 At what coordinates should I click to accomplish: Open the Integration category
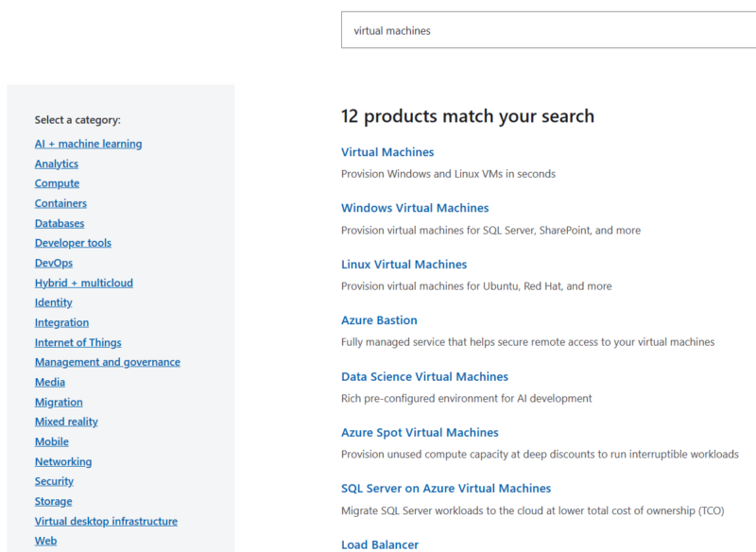pos(61,322)
